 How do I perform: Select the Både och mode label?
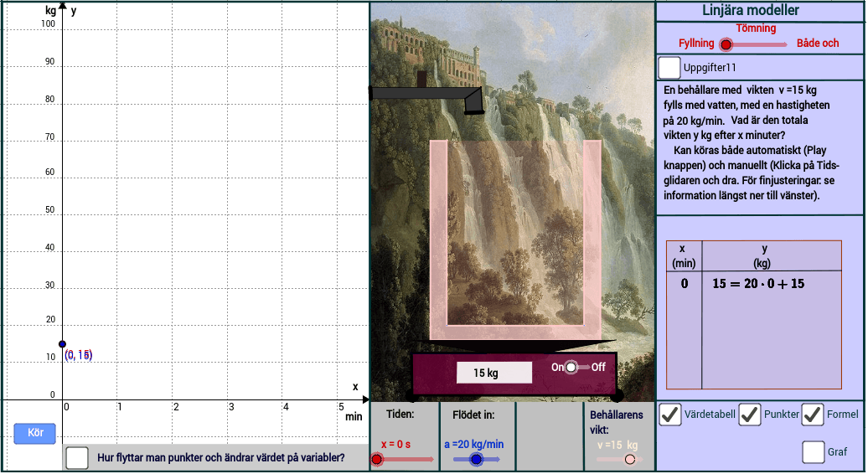point(818,44)
